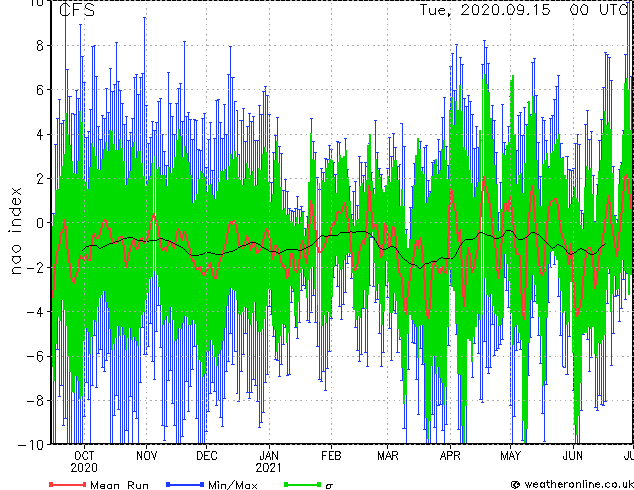
Task: Click the JUN month axis label
Action: click(x=573, y=456)
